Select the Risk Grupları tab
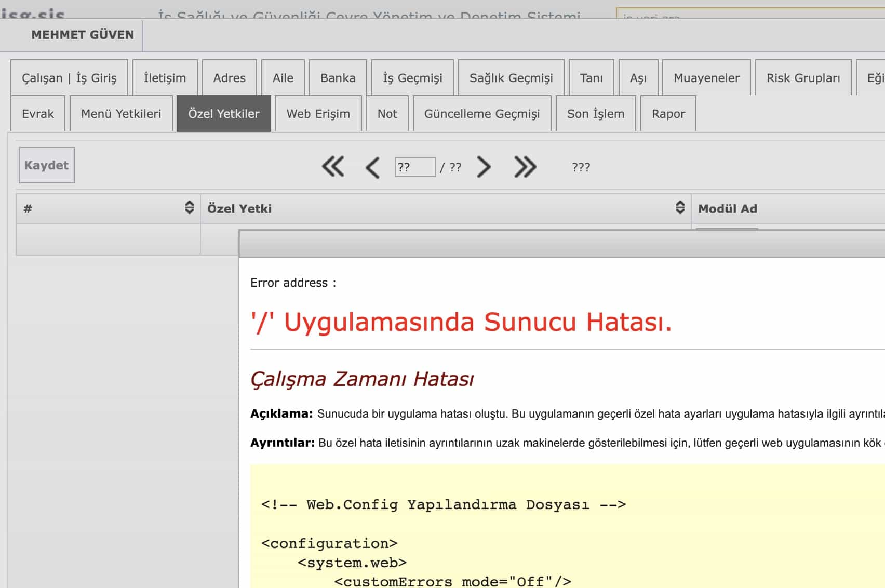The width and height of the screenshot is (885, 588). (x=803, y=78)
